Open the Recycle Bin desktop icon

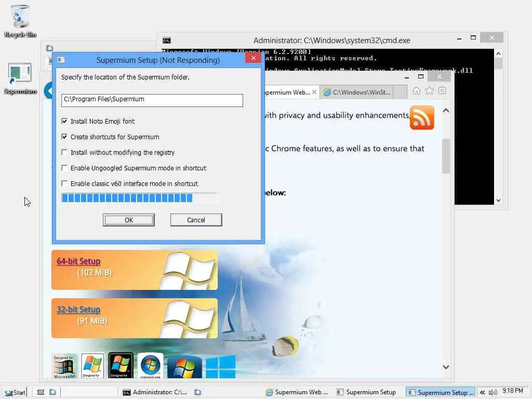tap(20, 21)
